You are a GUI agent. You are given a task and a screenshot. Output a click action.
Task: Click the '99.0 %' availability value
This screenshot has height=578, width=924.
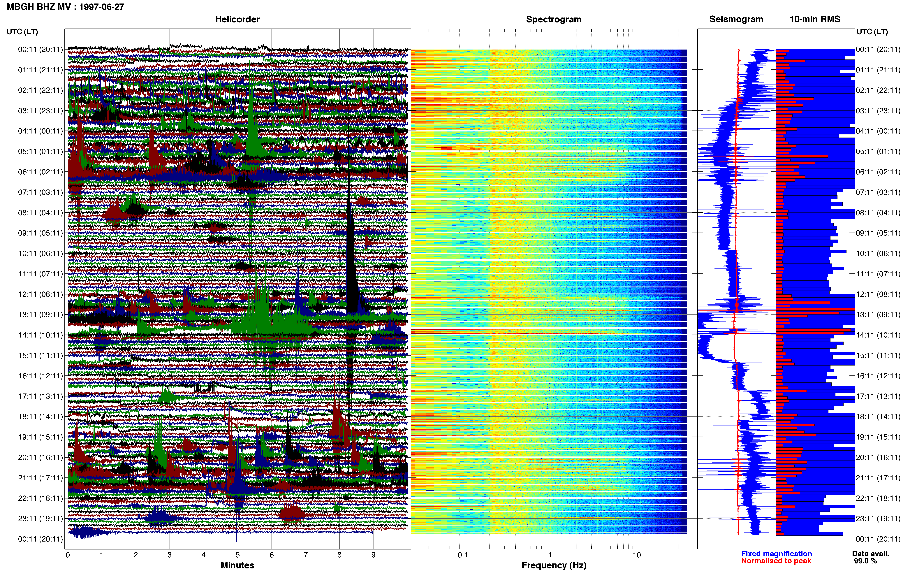[865, 561]
